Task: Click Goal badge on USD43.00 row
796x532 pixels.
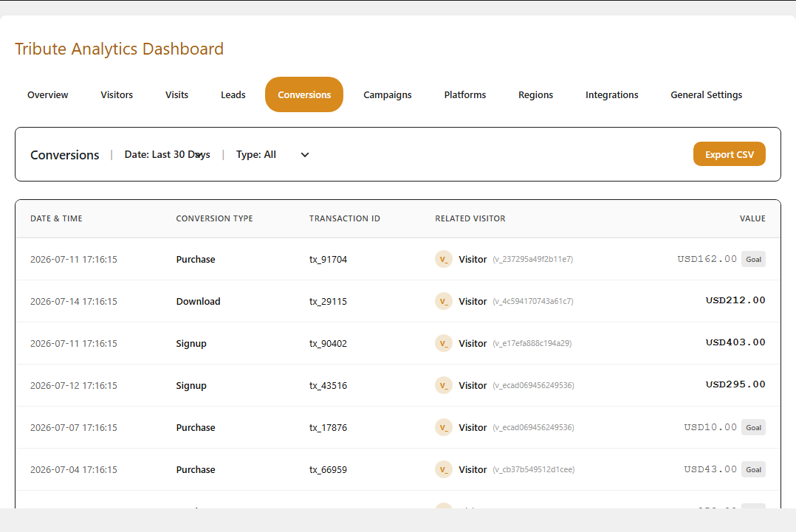Action: coord(753,469)
